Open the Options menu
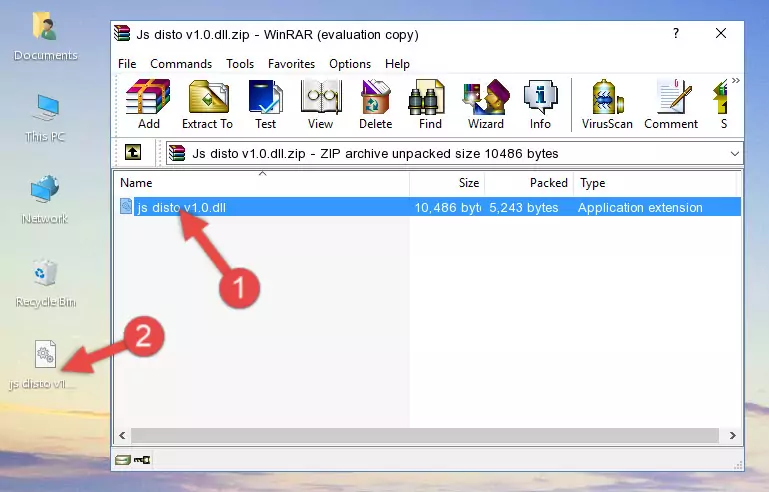 pyautogui.click(x=350, y=64)
